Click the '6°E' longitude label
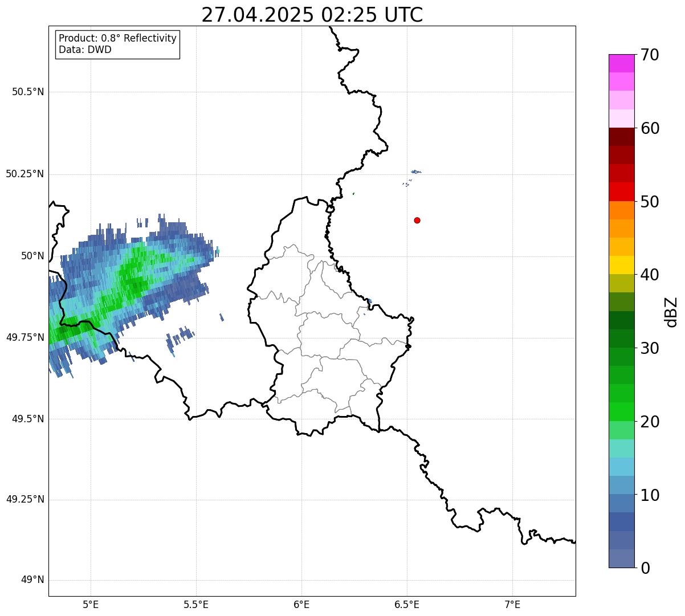Screen dimensions: 685x616 [301, 605]
